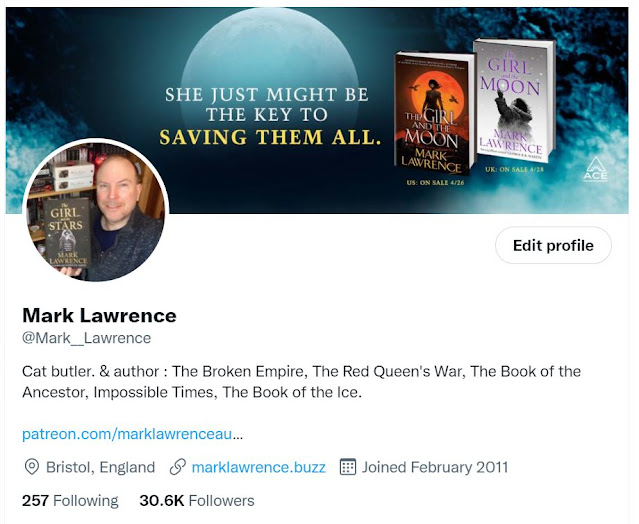Visit the marklawrence.buzz website link
Image resolution: width=639 pixels, height=524 pixels.
[x=258, y=467]
